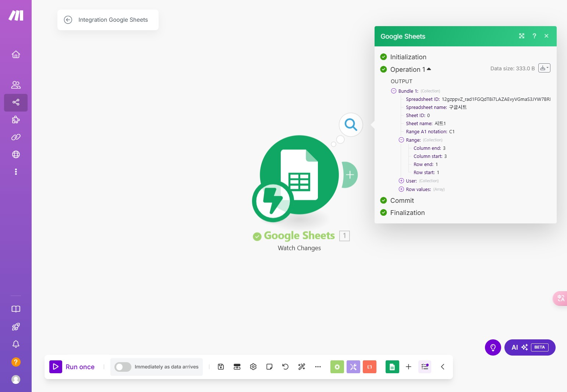Open the Resource hub book icon

(x=16, y=309)
